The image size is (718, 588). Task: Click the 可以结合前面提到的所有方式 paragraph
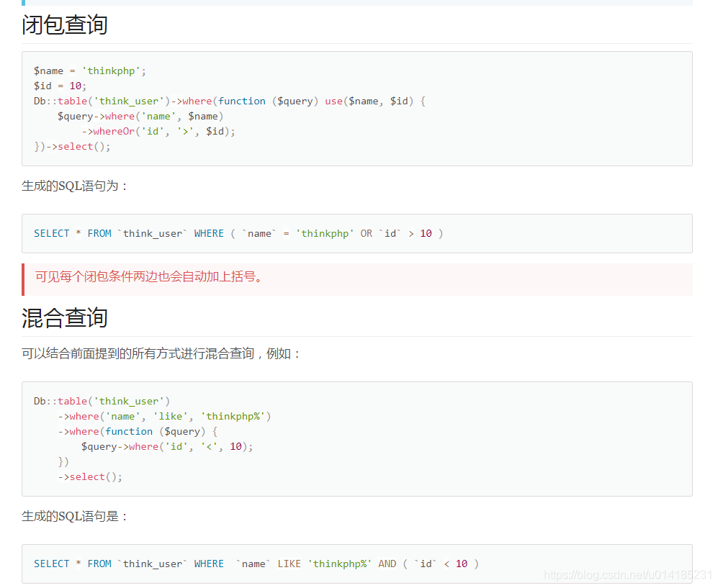[161, 353]
